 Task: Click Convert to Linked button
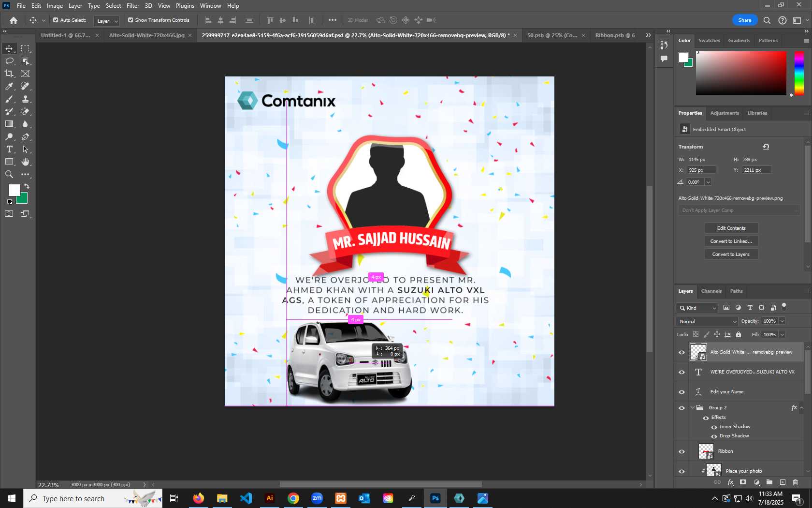coord(731,241)
